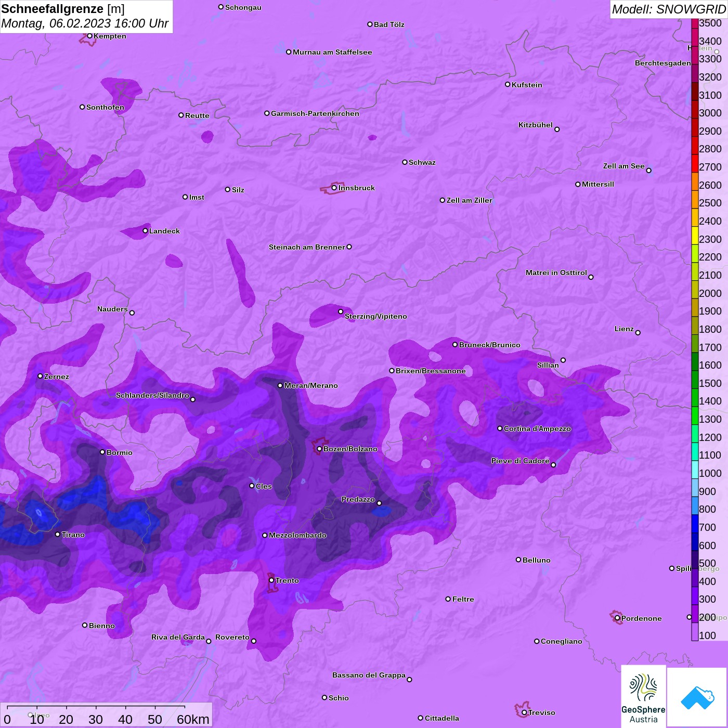Click the 'Mittersill' label
The image size is (728, 728).
(598, 184)
